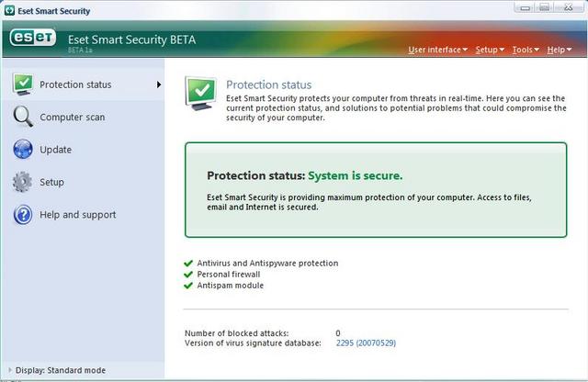Click the 'System is secure.' status text
Image resolution: width=588 pixels, height=382 pixels.
pyautogui.click(x=356, y=175)
